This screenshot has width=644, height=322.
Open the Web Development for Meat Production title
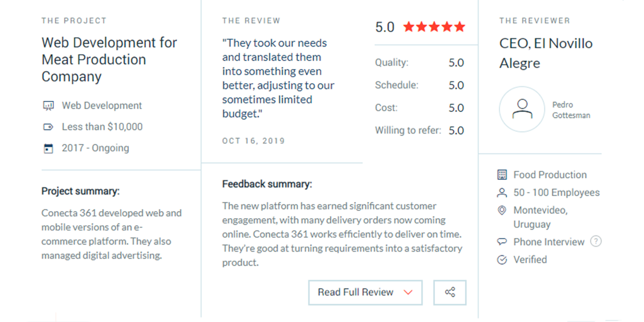point(109,59)
